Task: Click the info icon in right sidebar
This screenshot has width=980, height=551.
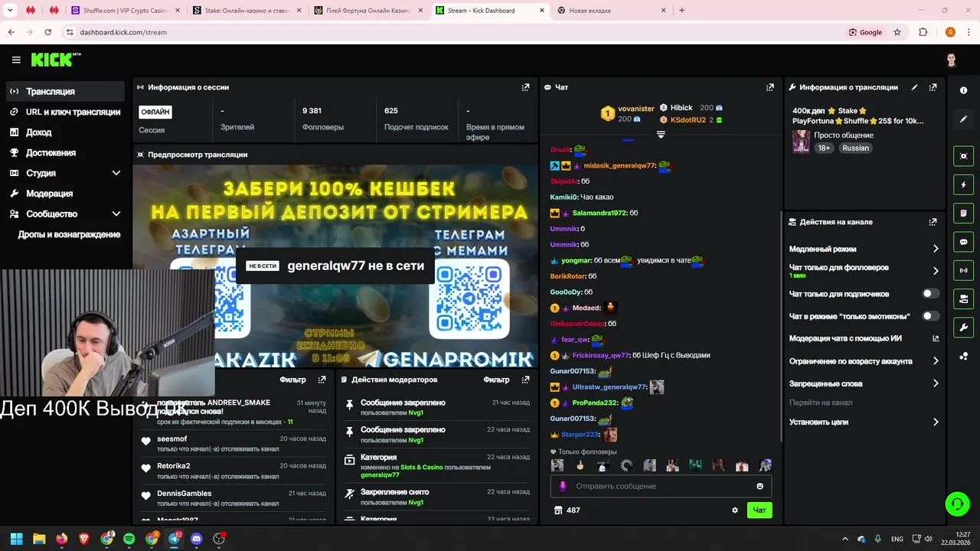Action: click(964, 90)
